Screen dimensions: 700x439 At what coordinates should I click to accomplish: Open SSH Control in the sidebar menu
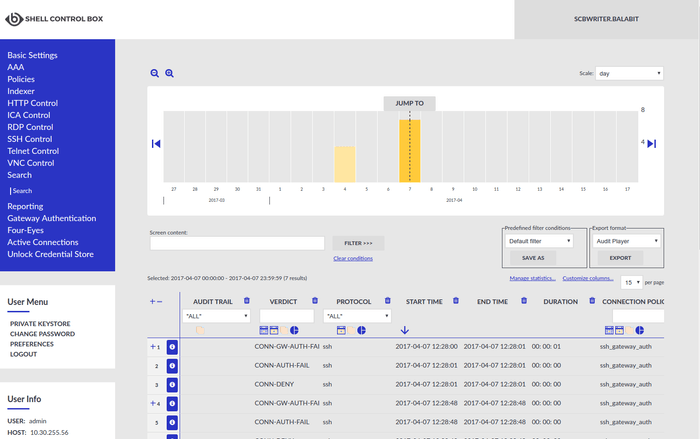pyautogui.click(x=32, y=139)
